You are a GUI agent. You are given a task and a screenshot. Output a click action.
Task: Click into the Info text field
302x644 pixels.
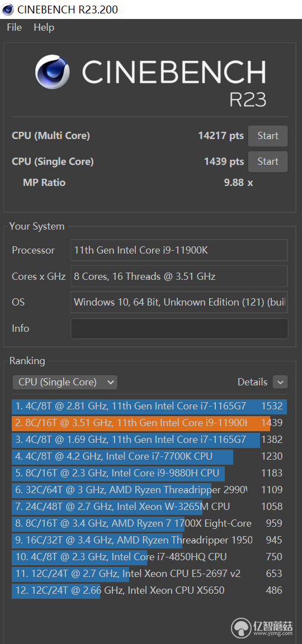(180, 328)
